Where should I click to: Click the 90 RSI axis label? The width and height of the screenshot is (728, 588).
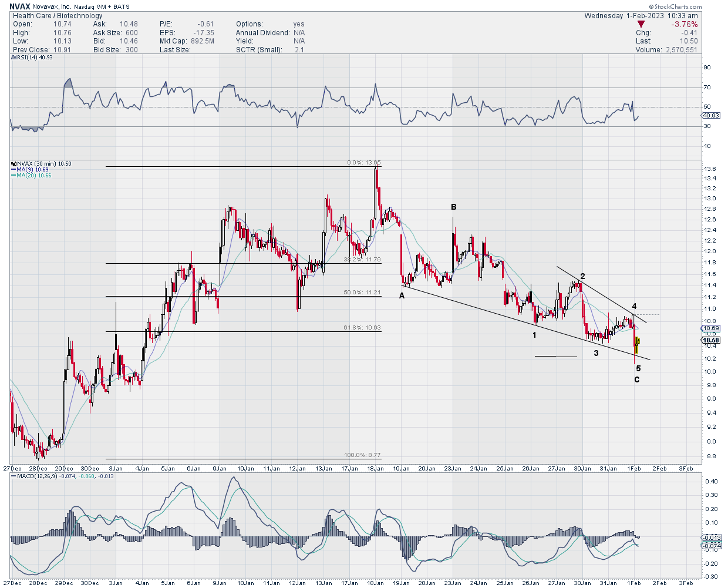[x=707, y=68]
